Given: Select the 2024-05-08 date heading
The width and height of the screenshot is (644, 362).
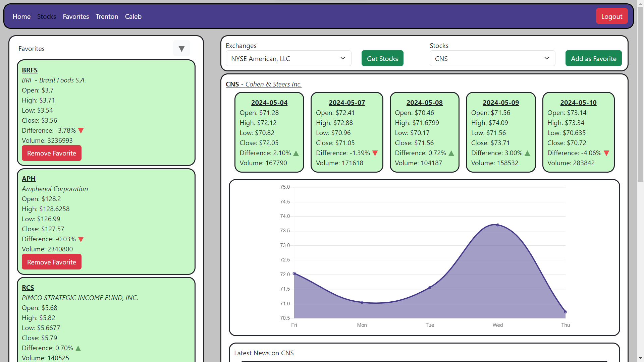Looking at the screenshot, I should click(424, 103).
